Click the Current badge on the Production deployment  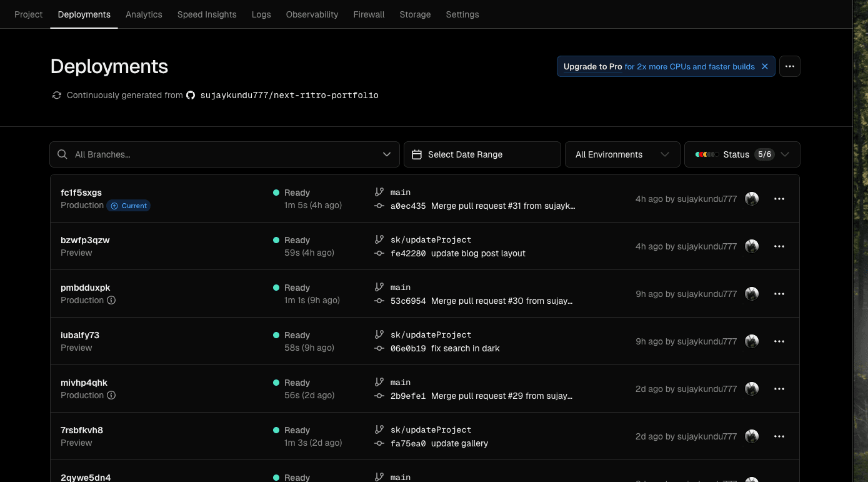(129, 205)
